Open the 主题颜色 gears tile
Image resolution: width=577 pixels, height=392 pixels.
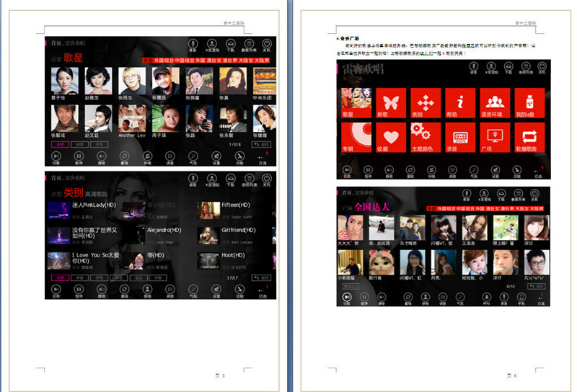point(426,137)
